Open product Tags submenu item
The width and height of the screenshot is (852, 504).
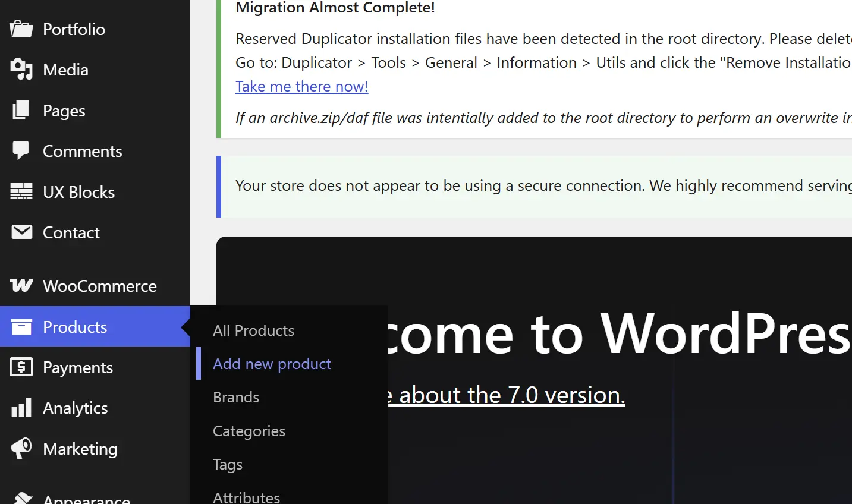tap(228, 464)
